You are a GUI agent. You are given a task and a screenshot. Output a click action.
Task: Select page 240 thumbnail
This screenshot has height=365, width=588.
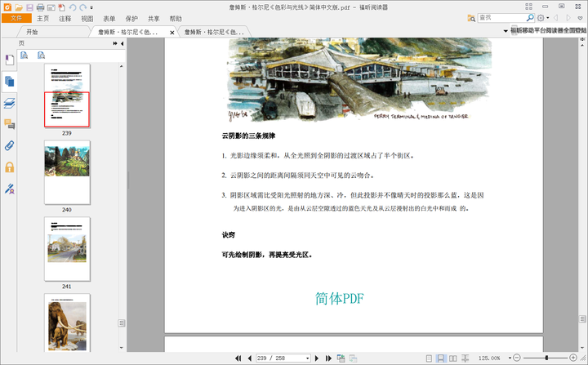pos(67,172)
